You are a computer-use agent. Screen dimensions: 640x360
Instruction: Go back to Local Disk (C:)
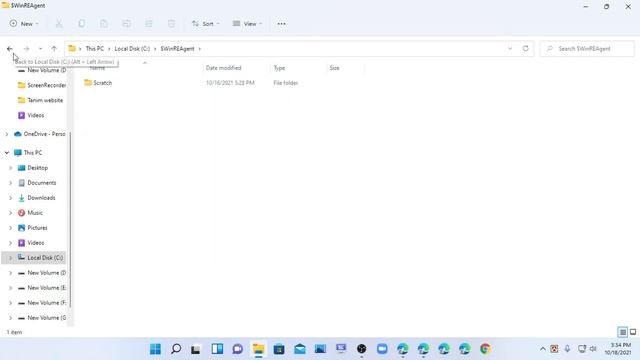click(x=10, y=49)
